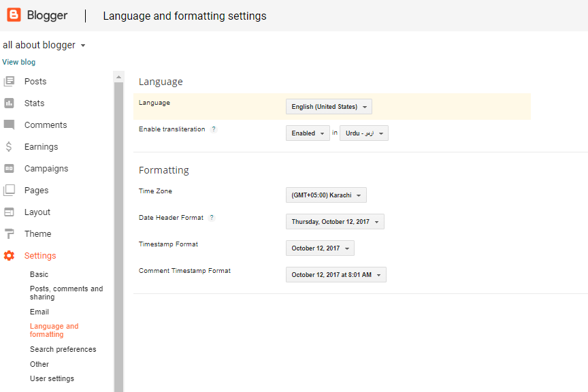Select the Pages icon
Image resolution: width=588 pixels, height=392 pixels.
click(10, 190)
